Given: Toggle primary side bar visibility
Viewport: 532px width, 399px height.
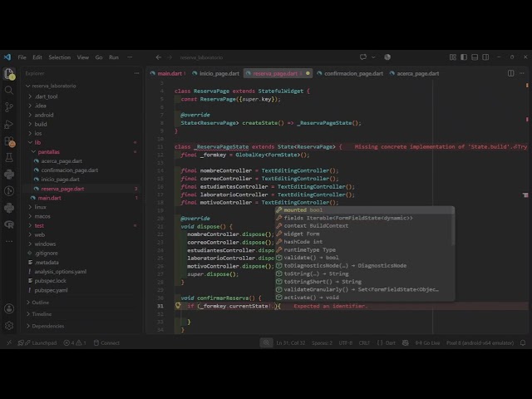Looking at the screenshot, I should (x=464, y=57).
